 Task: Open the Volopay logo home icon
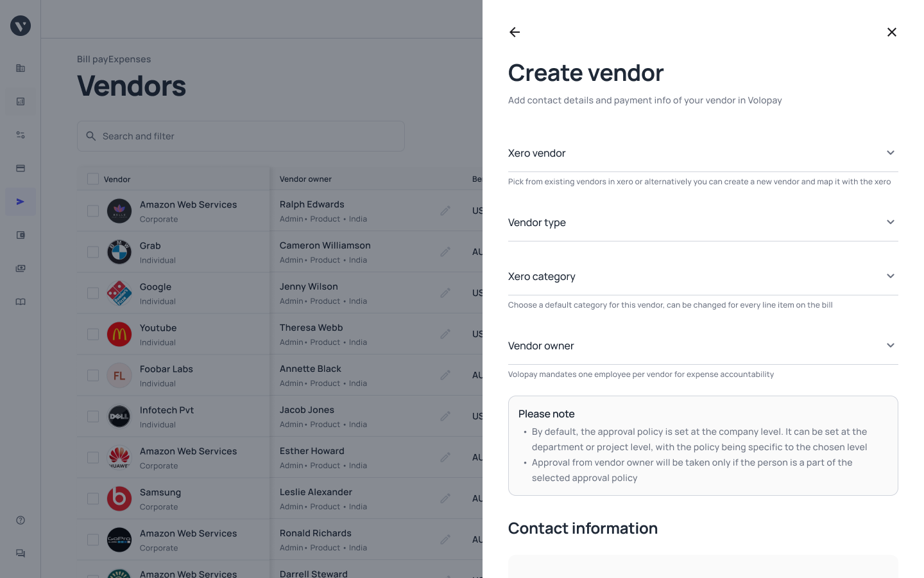(x=21, y=26)
